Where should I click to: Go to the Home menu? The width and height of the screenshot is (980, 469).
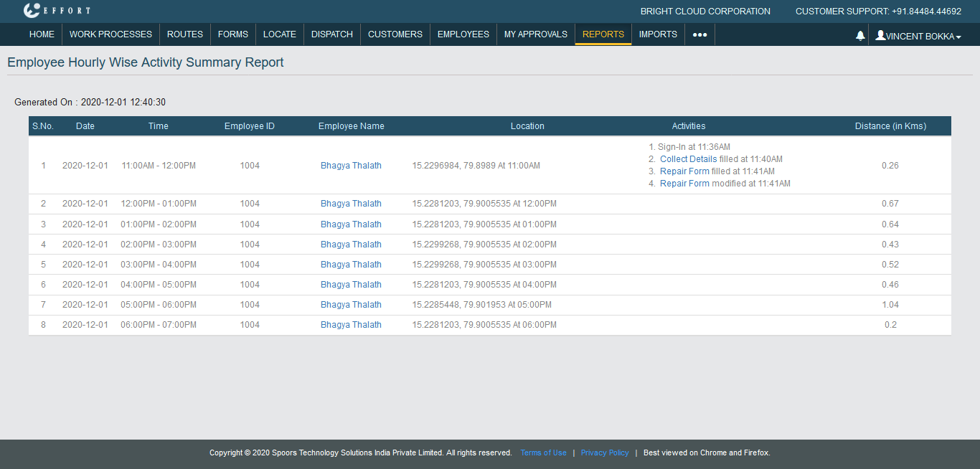point(42,34)
